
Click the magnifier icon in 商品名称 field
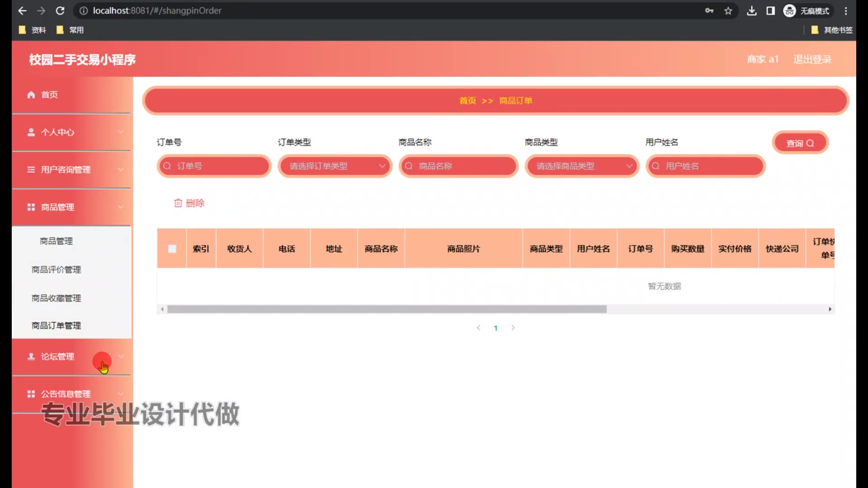[x=409, y=166]
